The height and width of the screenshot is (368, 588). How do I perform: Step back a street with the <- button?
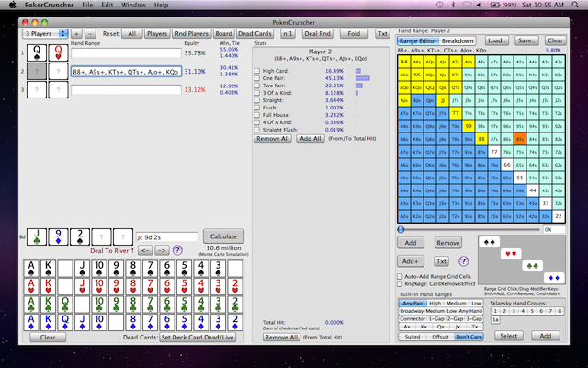pos(146,250)
